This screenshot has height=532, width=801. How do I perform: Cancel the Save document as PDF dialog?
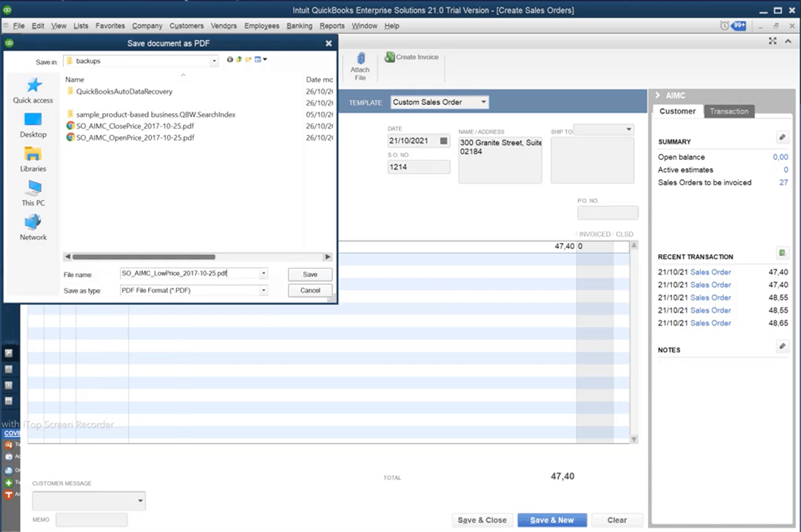(x=310, y=290)
